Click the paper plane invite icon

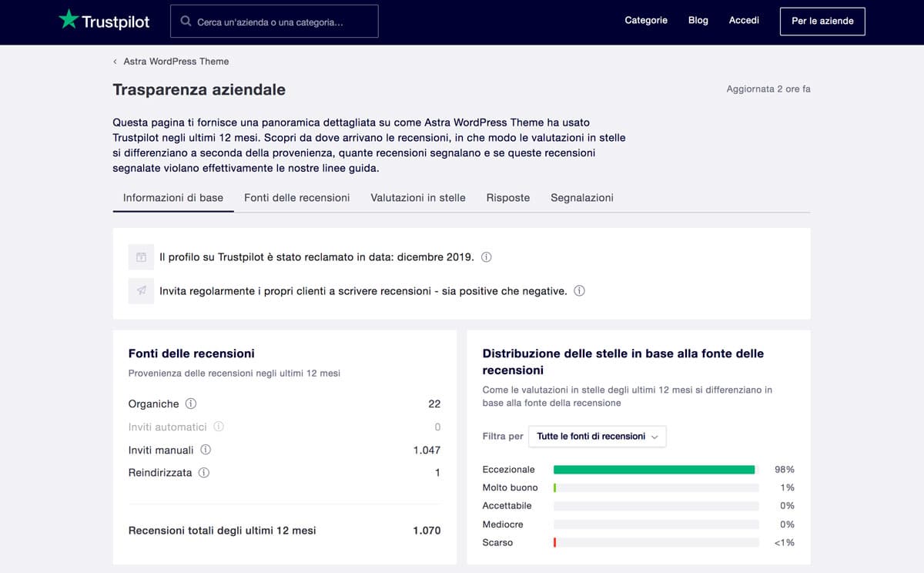pyautogui.click(x=141, y=291)
